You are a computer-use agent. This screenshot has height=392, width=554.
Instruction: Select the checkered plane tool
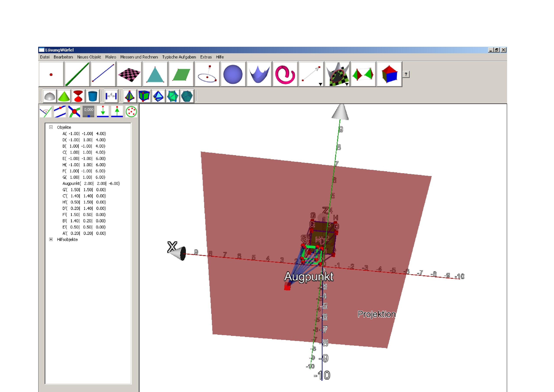click(129, 74)
